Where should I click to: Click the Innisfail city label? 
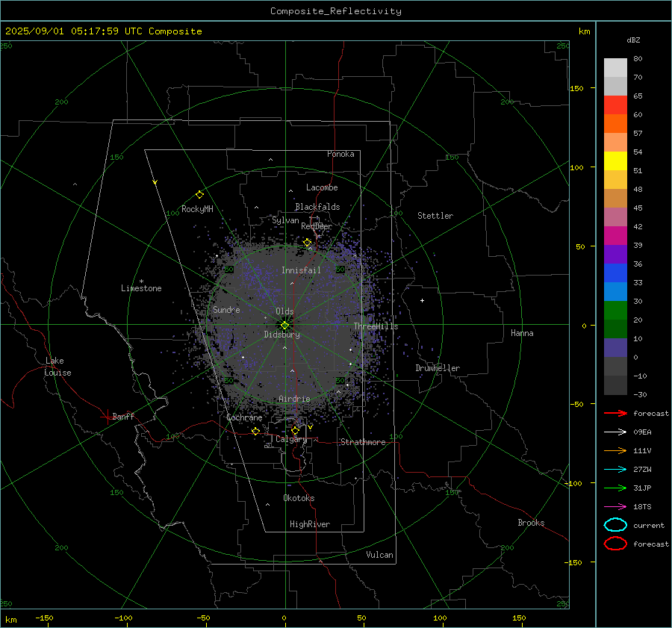[301, 270]
